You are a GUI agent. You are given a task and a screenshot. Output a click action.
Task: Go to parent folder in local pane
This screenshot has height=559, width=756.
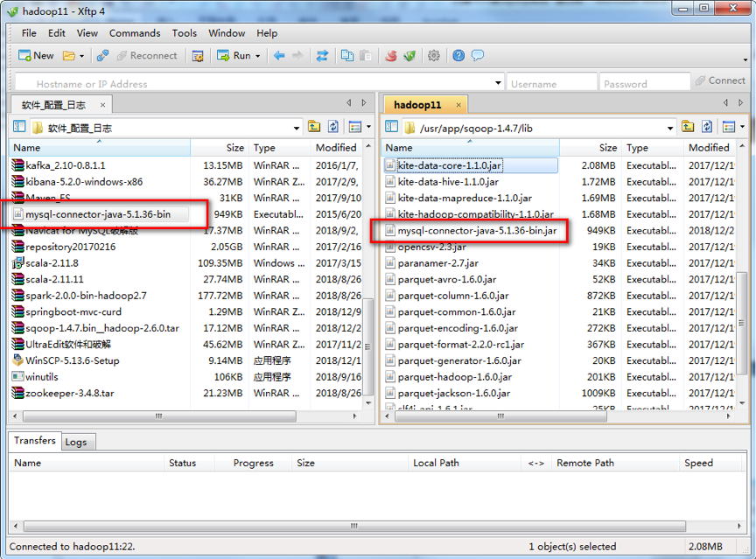314,127
